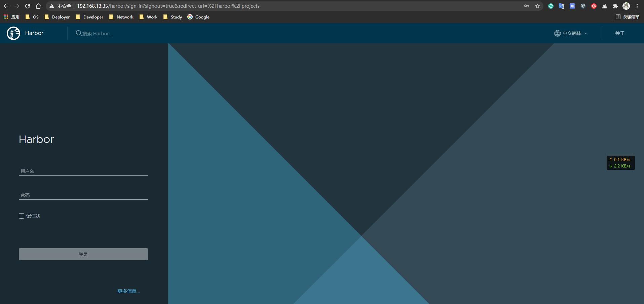
Task: Click the browser forward arrow
Action: click(x=17, y=6)
